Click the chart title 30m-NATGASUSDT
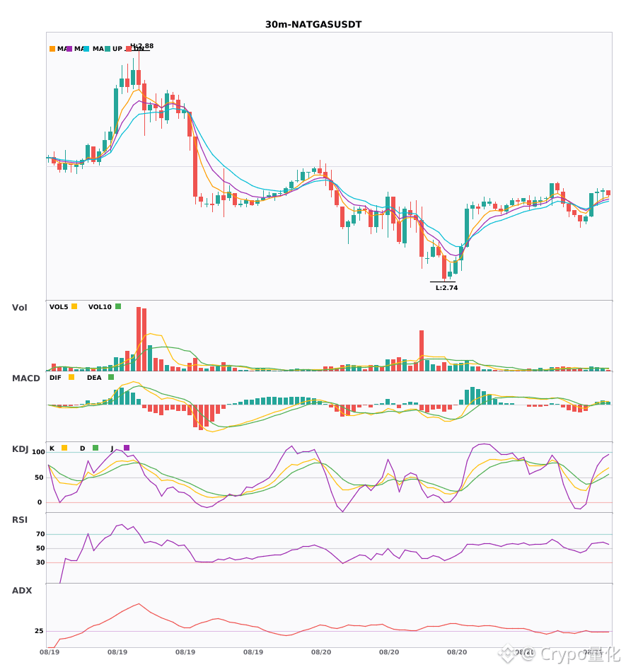The image size is (626, 672). point(313,25)
